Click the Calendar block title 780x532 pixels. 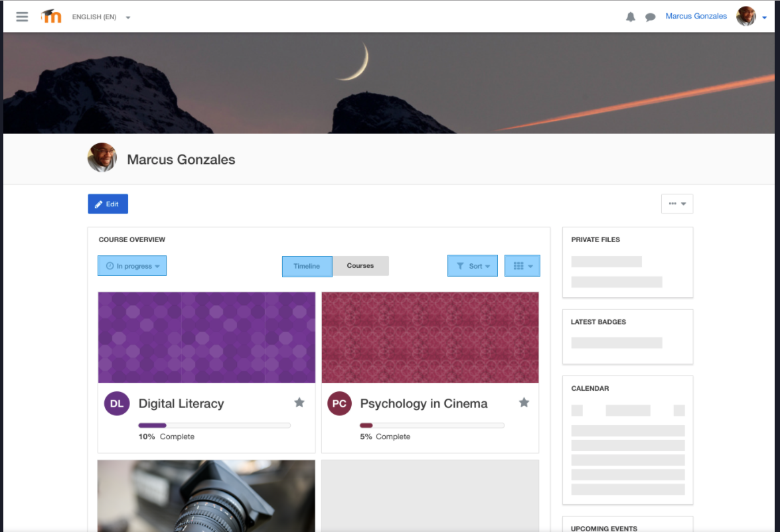pos(590,388)
